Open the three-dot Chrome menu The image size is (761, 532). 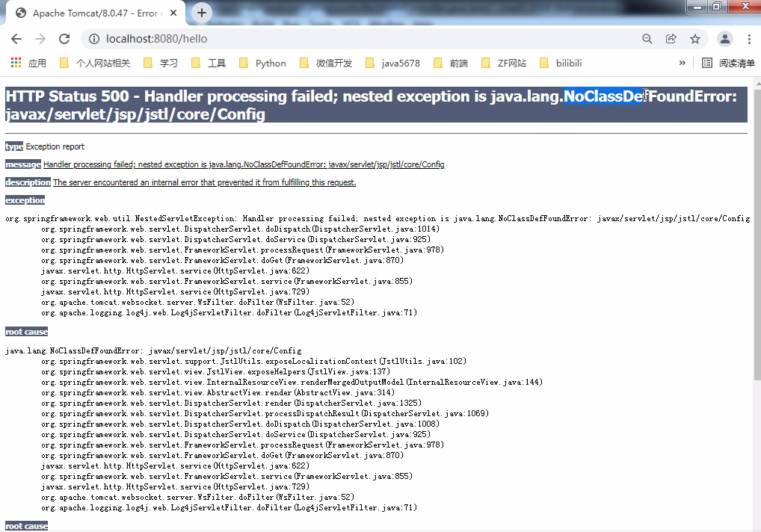tap(749, 38)
